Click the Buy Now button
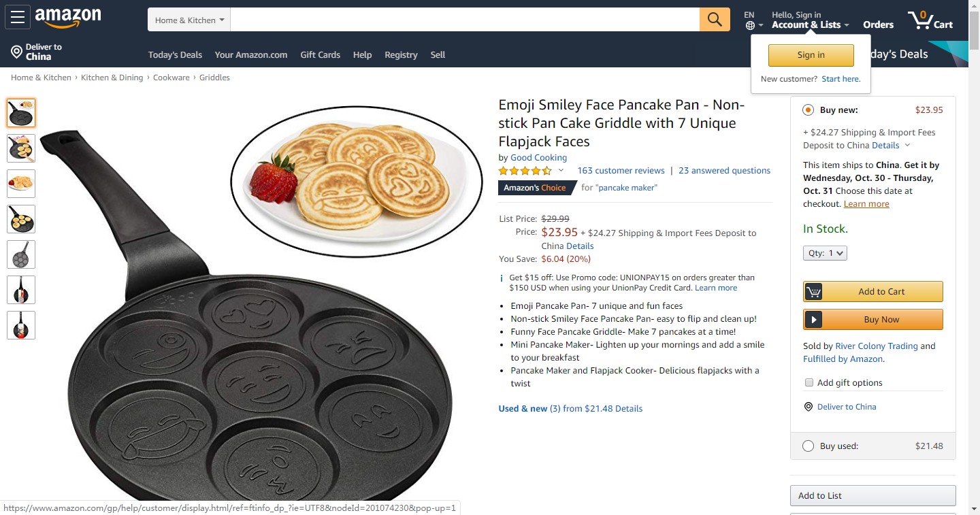Screen dimensions: 980x515 [x=873, y=319]
